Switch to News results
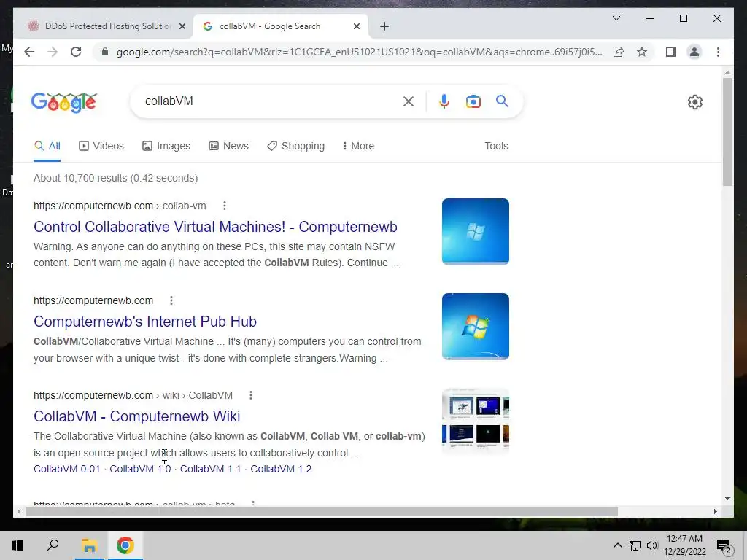The image size is (747, 560). click(228, 146)
